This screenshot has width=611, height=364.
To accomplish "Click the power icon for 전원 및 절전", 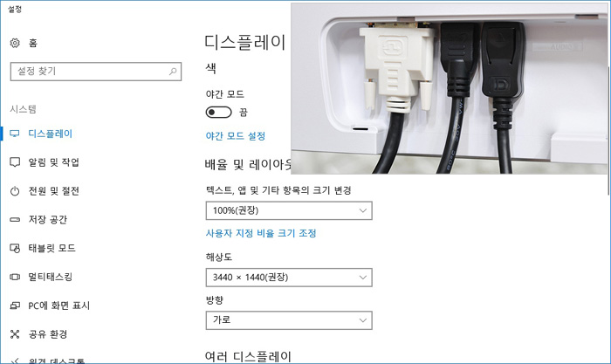I will point(15,191).
